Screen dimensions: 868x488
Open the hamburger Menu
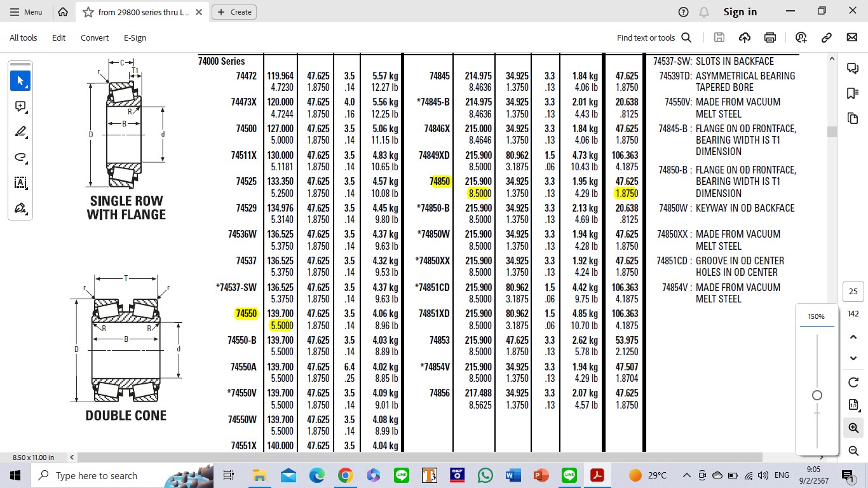pyautogui.click(x=26, y=12)
